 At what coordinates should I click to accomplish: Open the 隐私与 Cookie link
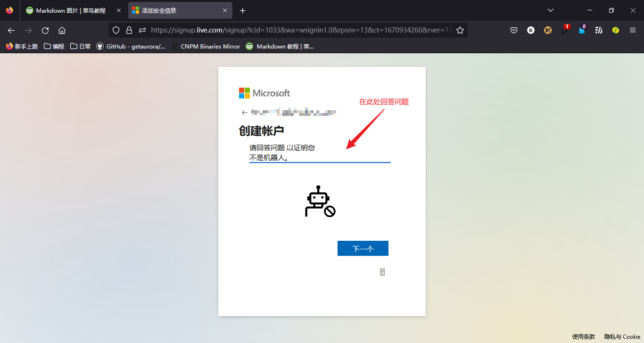622,336
